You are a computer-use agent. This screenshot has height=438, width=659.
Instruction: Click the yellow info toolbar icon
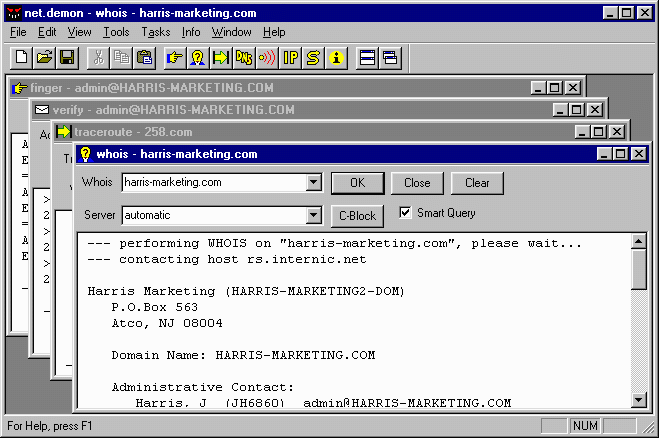click(336, 58)
